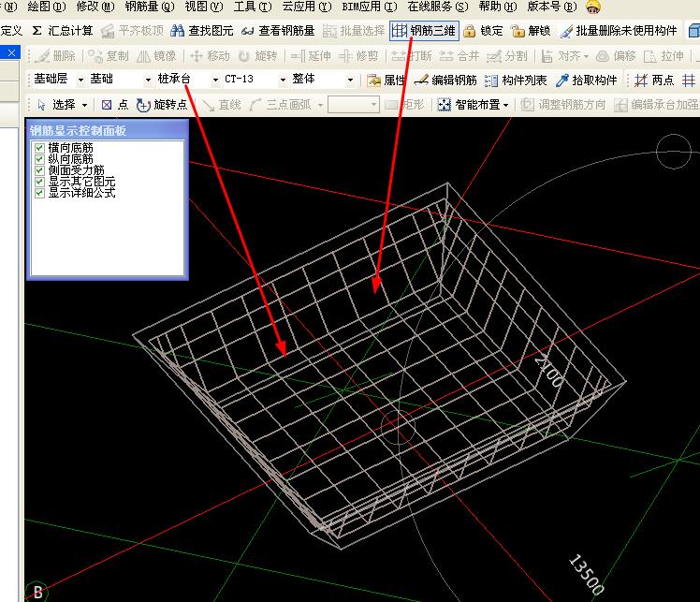
Task: Click the 分割 split tool
Action: point(506,56)
